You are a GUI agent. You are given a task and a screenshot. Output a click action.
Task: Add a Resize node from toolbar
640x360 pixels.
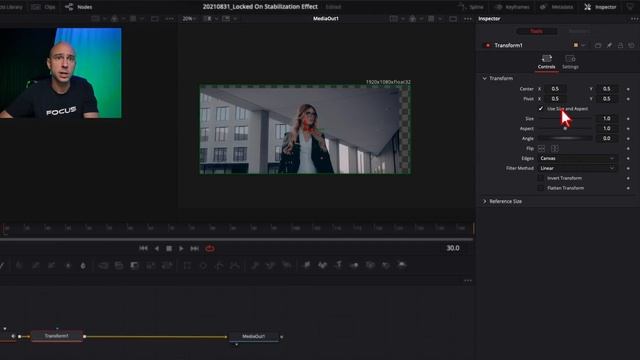[151, 266]
